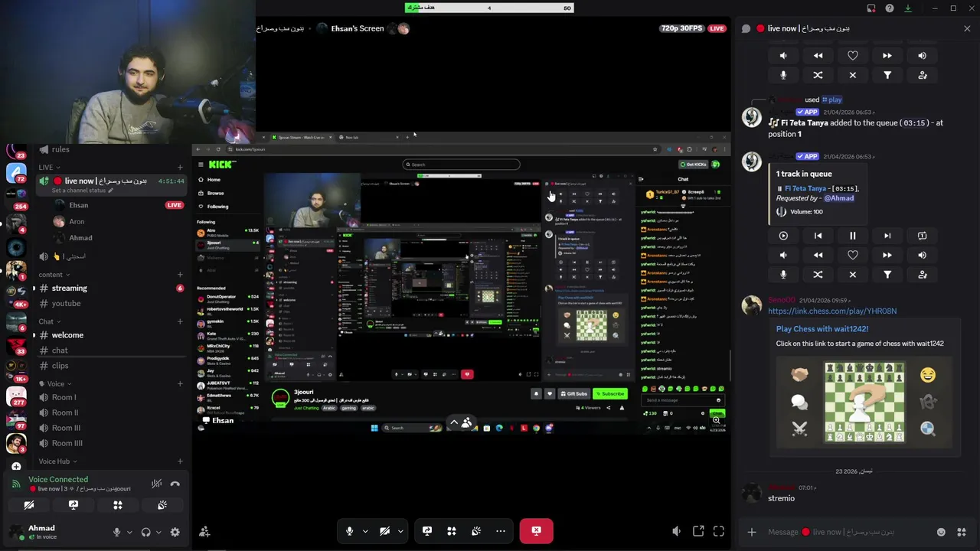980x551 pixels.
Task: Open the three-dot more options in stream bar
Action: (x=500, y=531)
